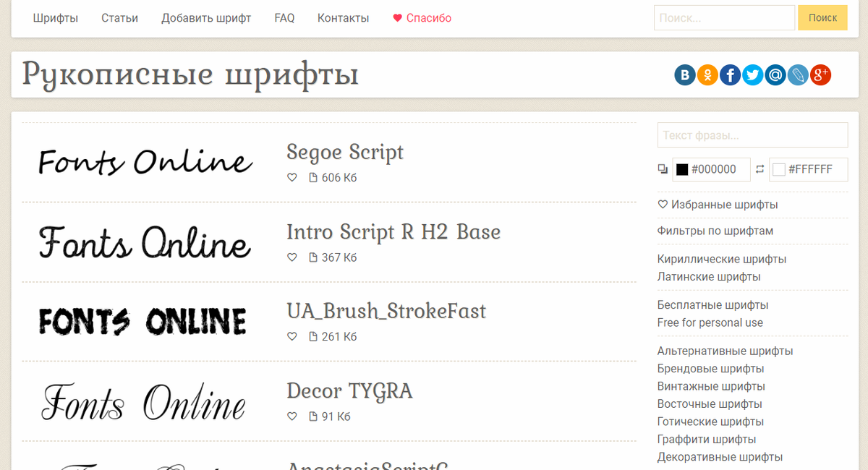Favorite the UA_Brush_StrokeFast font

point(292,336)
